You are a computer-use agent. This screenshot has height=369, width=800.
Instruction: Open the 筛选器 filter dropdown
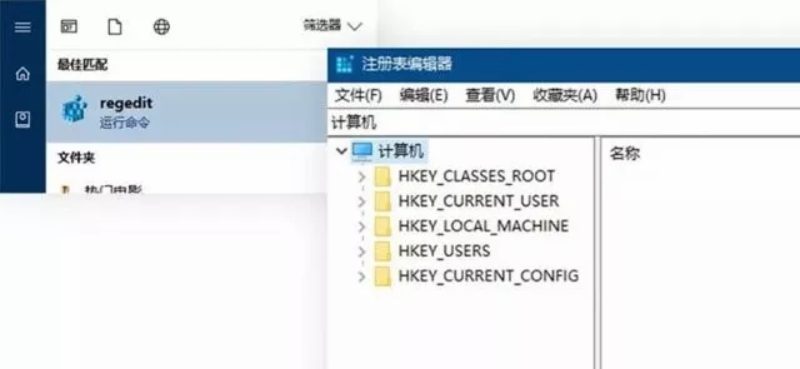(x=333, y=26)
